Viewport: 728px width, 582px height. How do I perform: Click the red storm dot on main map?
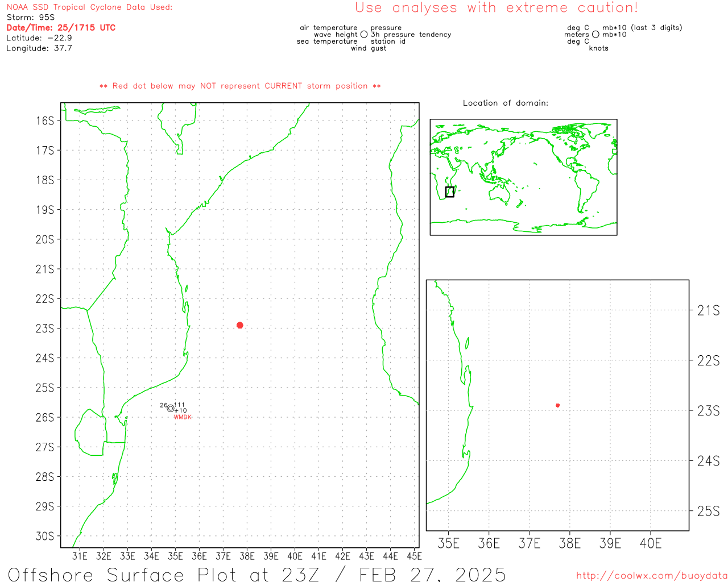tap(240, 325)
